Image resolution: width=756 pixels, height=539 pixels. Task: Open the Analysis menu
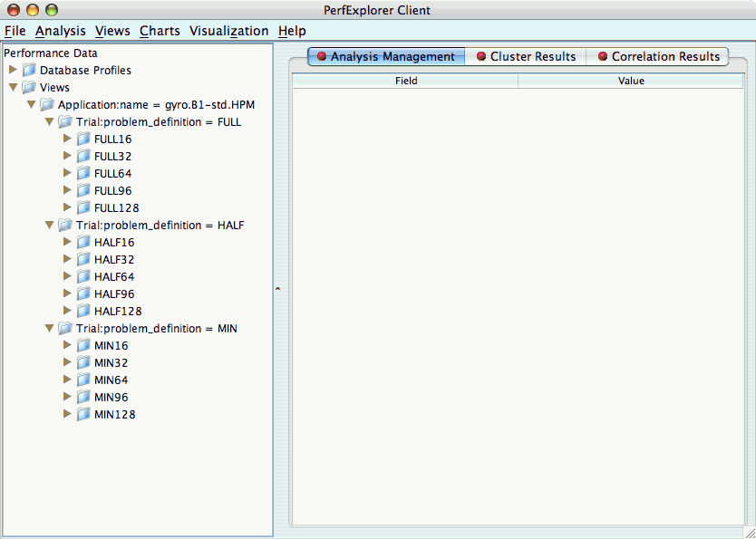tap(60, 31)
